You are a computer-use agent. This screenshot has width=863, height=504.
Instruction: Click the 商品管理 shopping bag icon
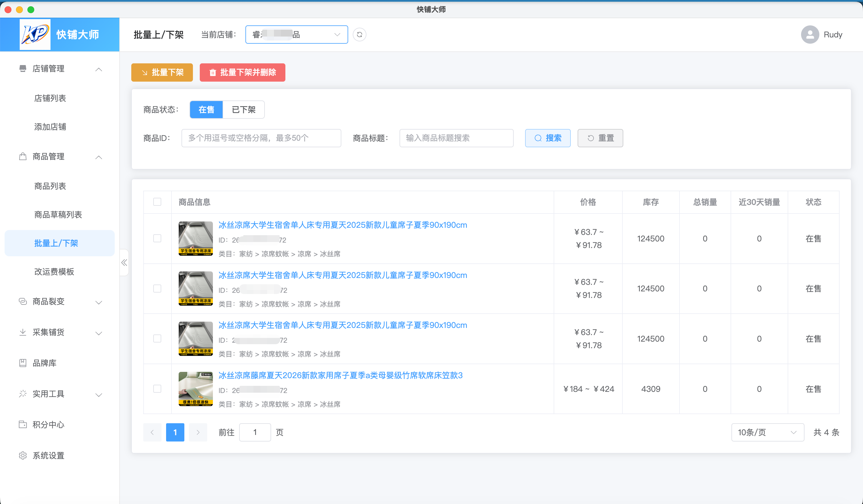coord(23,156)
